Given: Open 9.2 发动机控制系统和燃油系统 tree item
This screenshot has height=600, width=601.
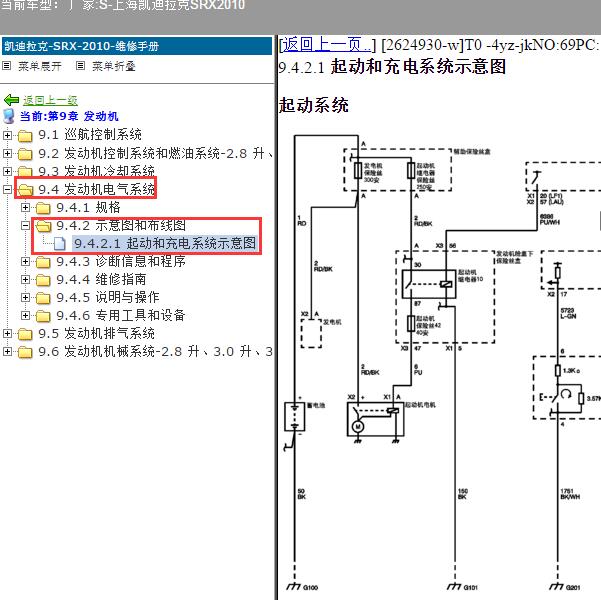Looking at the screenshot, I should pyautogui.click(x=155, y=153).
